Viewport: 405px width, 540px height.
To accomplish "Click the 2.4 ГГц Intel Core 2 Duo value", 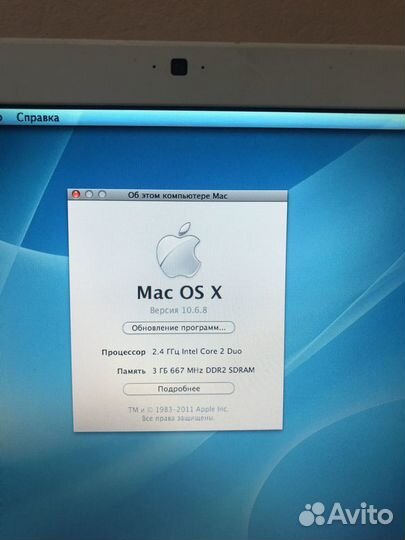I will pos(197,352).
